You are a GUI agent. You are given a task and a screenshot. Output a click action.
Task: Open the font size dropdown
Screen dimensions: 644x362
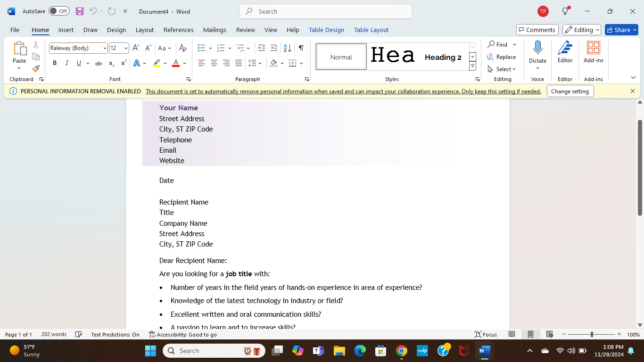(125, 48)
